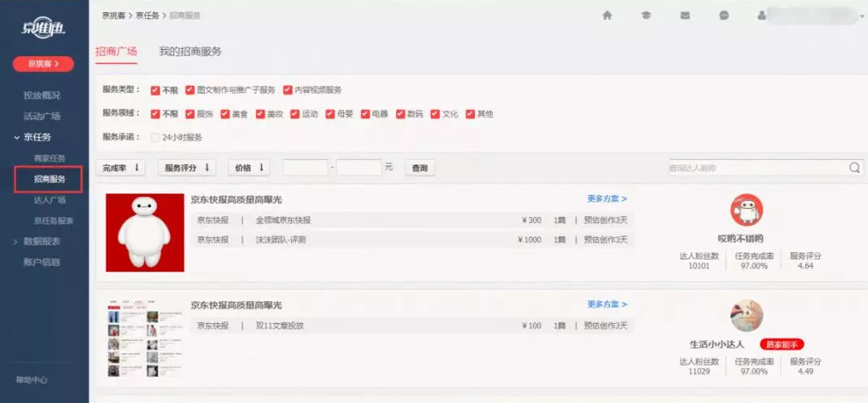Click the 京准通 logo
Image resolution: width=868 pixels, height=403 pixels.
click(x=44, y=29)
